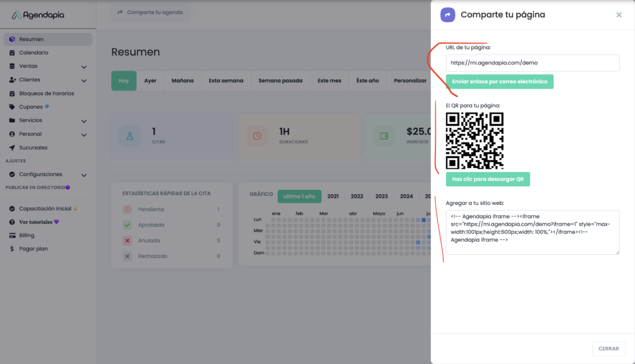
Task: Click the Calendario calendar icon in sidebar
Action: coord(12,53)
